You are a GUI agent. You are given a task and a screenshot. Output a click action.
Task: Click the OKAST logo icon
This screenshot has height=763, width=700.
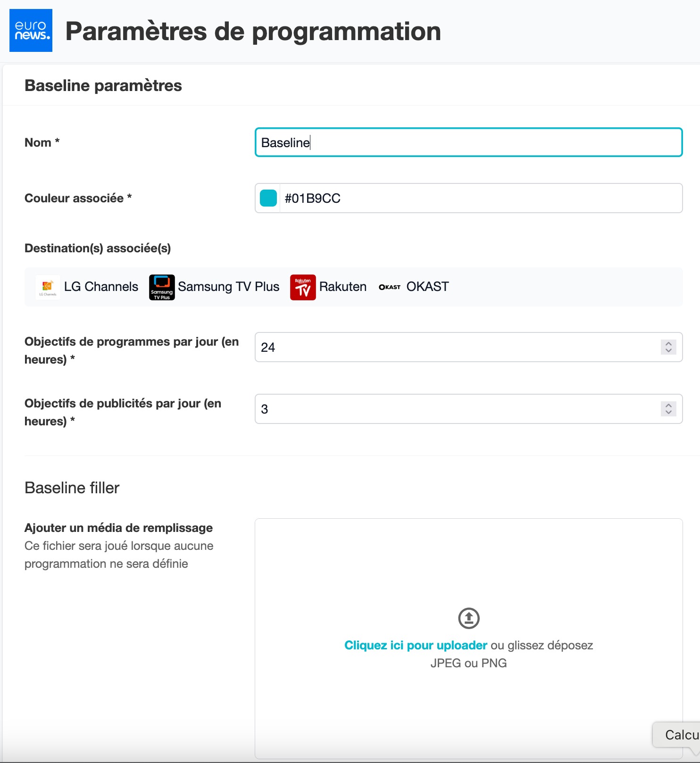pos(390,287)
